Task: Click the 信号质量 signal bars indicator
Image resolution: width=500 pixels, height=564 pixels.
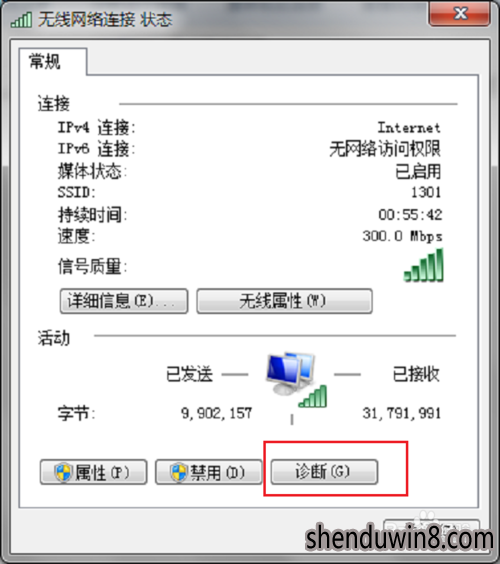Action: pos(423,265)
